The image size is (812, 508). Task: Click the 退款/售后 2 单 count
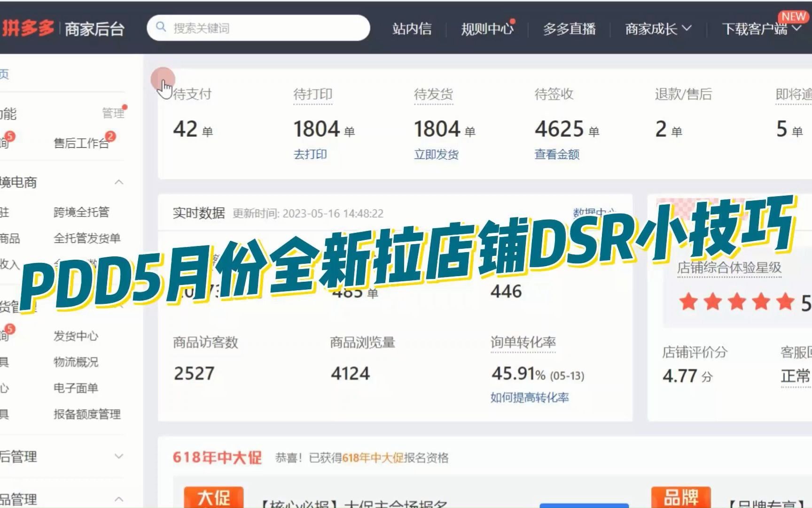pos(669,129)
